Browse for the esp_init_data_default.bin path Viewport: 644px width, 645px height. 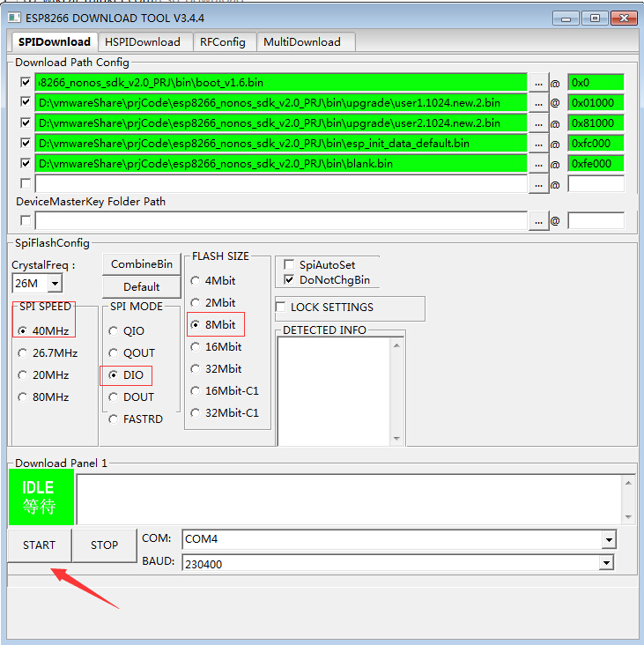(539, 144)
